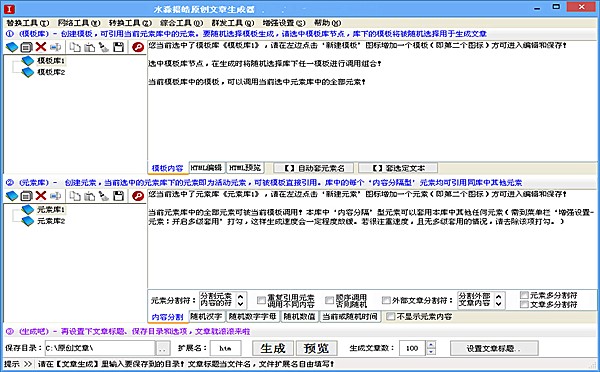600x372 pixels.
Task: Open the 群发工具 menu
Action: coord(233,23)
